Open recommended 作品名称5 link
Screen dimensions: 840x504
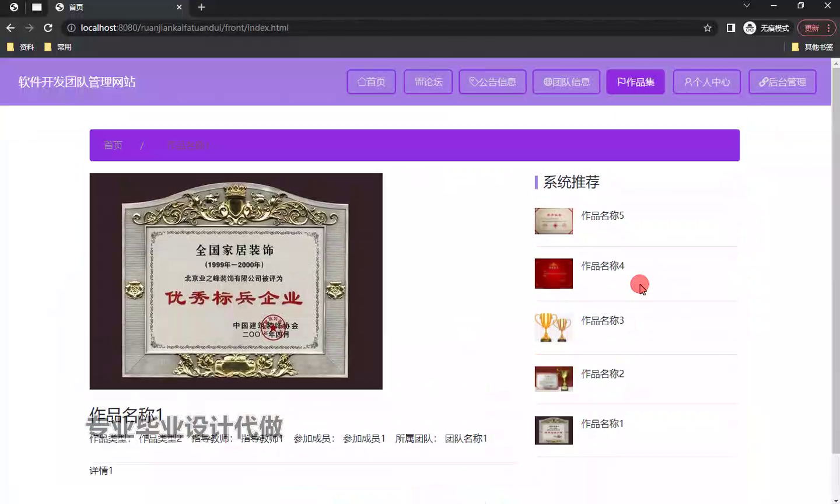tap(603, 216)
